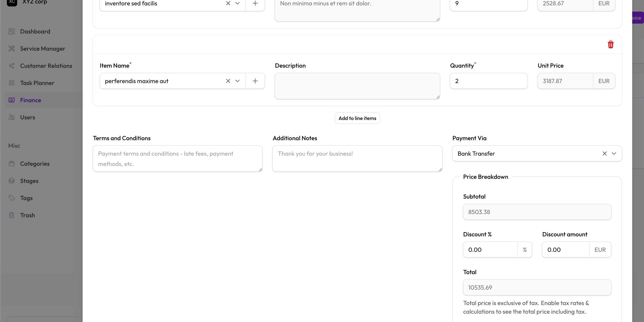Open Customer Relations sparkle icon

point(12,66)
